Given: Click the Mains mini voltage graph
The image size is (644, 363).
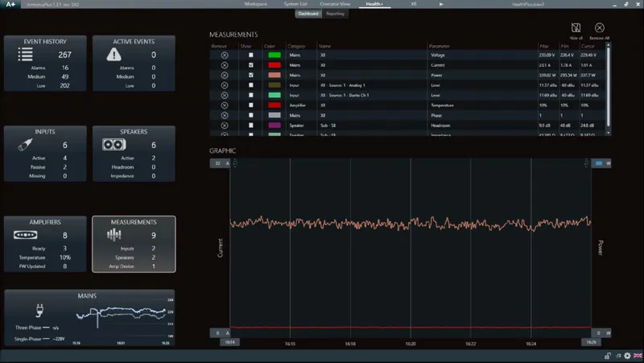Looking at the screenshot, I should coord(122,316).
